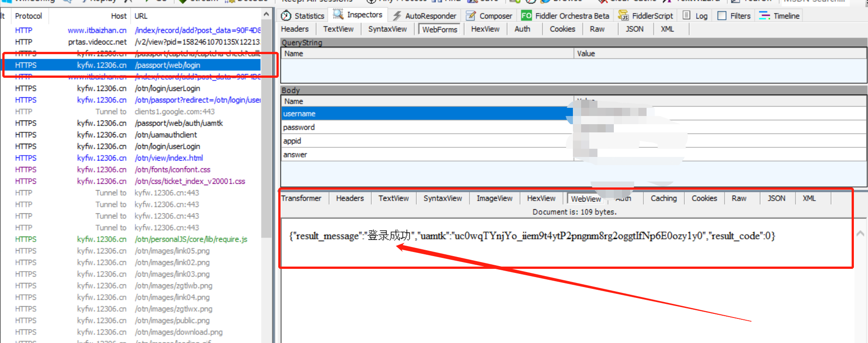Select the request inspector Auth tab

522,29
